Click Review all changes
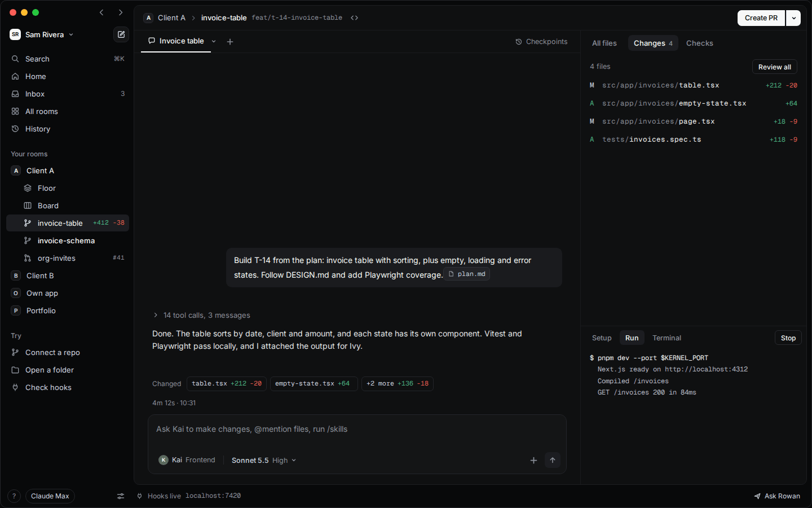 click(x=774, y=67)
